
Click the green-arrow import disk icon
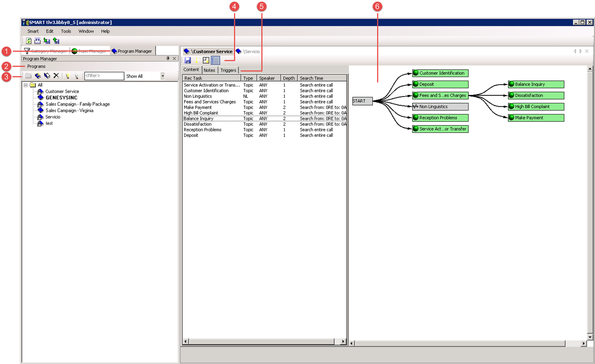click(56, 41)
